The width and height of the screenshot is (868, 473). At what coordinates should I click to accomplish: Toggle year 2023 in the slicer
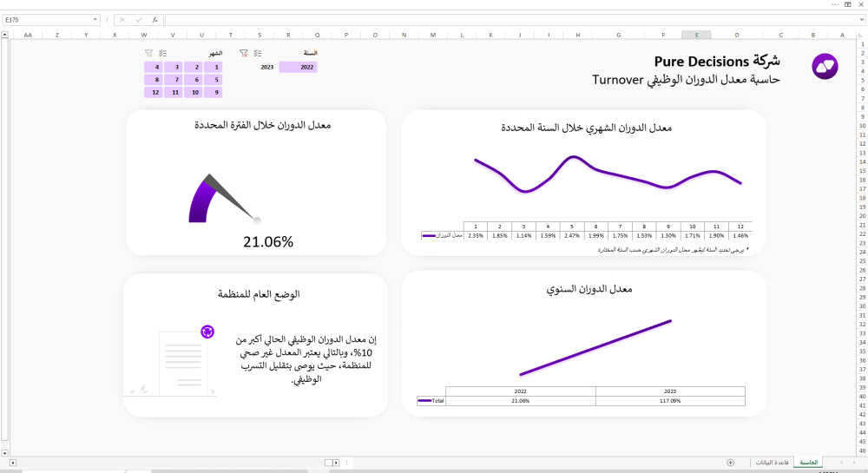(x=266, y=67)
